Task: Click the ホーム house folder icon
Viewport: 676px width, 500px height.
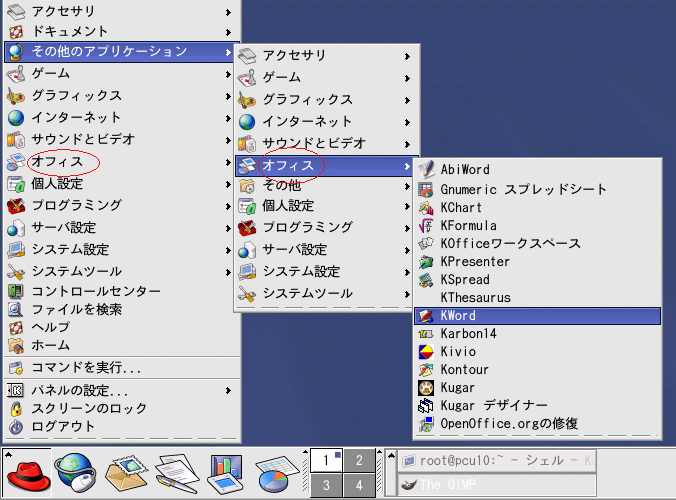Action: click(x=16, y=345)
